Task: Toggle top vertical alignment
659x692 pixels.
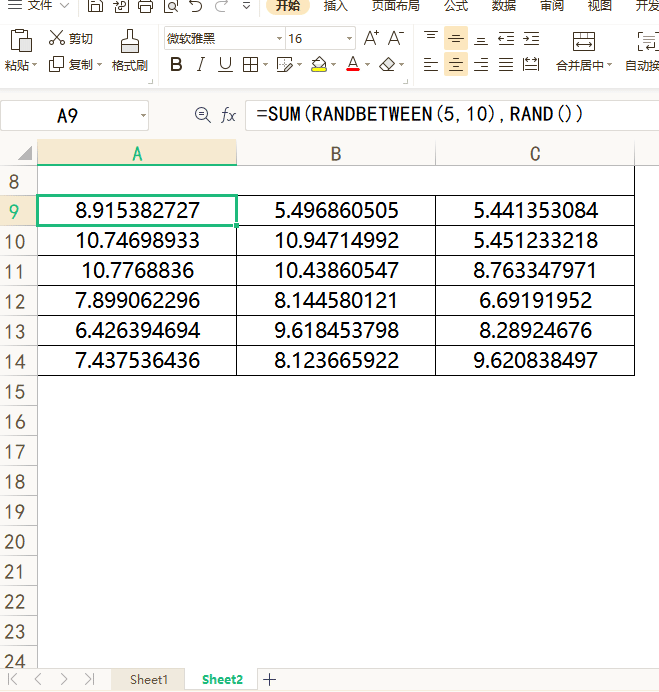Action: (431, 38)
